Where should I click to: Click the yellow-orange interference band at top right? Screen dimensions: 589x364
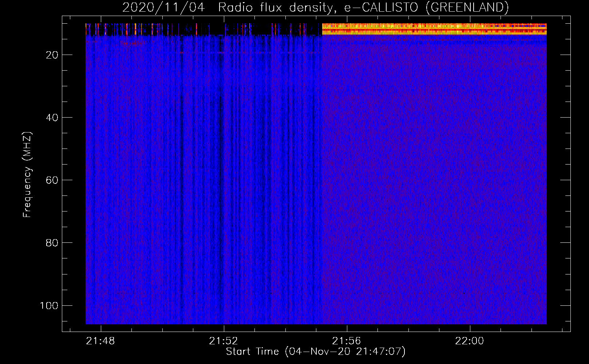pos(434,29)
